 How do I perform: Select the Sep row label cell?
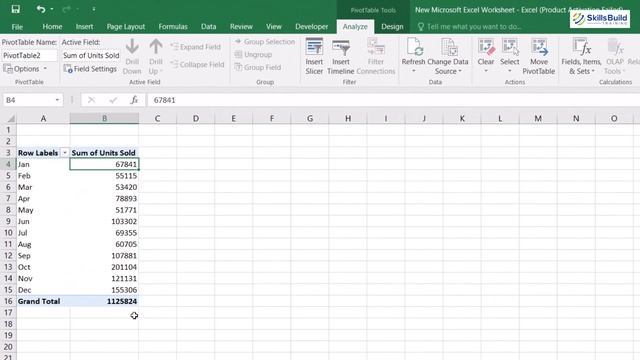pos(43,256)
